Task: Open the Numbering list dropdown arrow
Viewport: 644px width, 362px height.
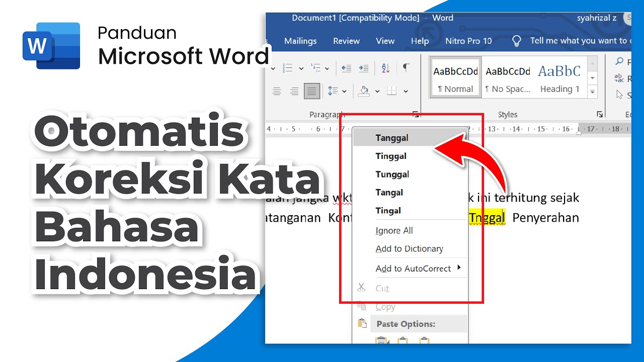Action: pyautogui.click(x=301, y=68)
